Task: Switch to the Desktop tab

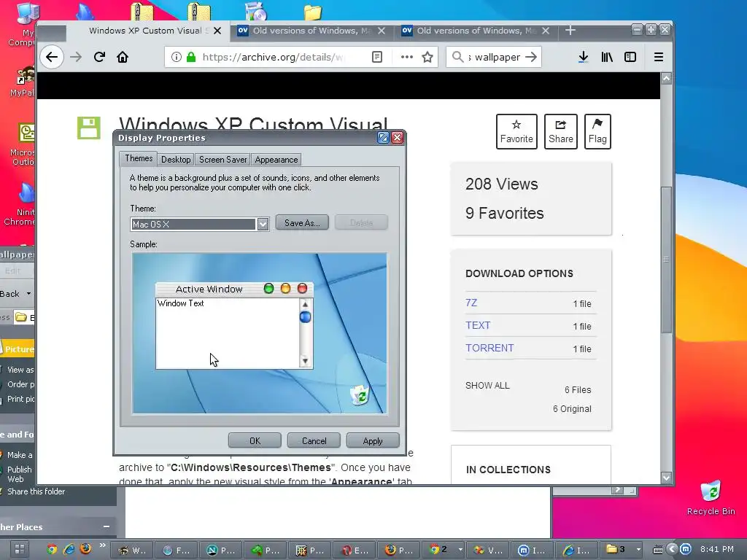Action: click(x=176, y=160)
